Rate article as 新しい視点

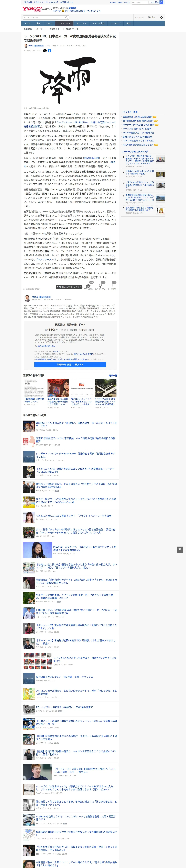[x=112, y=286]
